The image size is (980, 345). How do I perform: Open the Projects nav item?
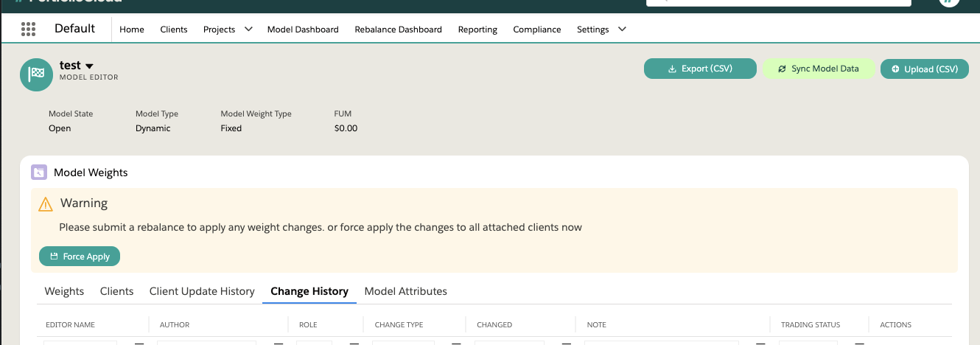click(220, 29)
